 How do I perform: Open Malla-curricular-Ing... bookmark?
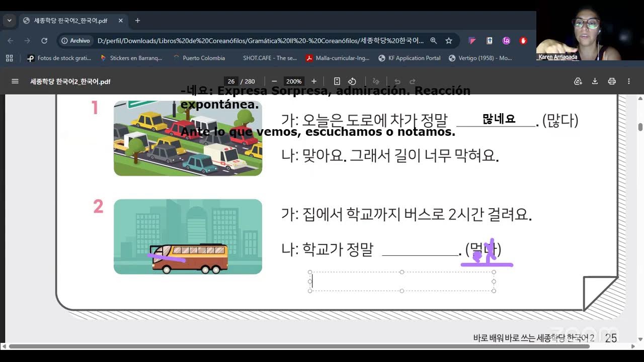(x=338, y=58)
